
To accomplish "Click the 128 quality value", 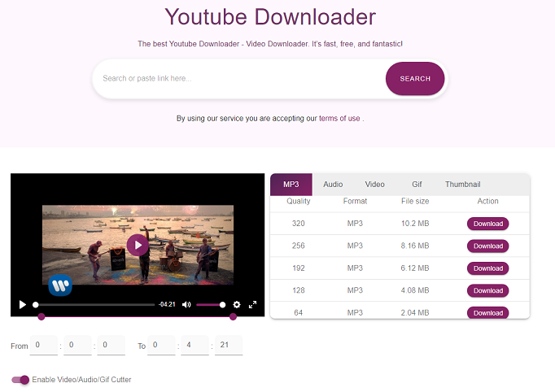I will pyautogui.click(x=299, y=290).
